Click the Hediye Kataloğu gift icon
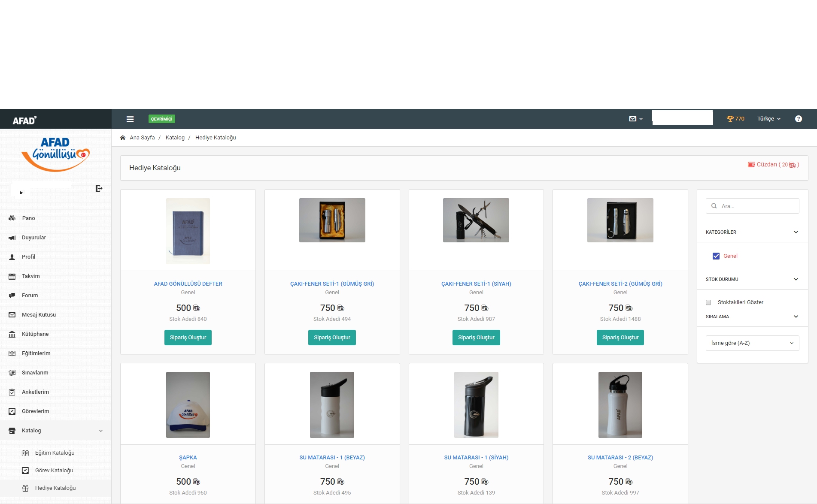817x504 pixels. [25, 488]
